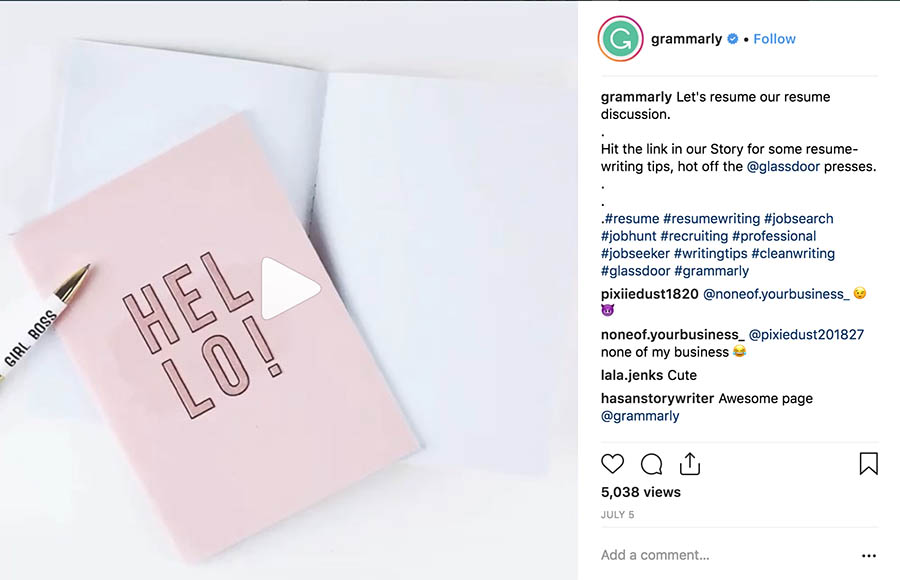Open the @glassdoor mention link

click(783, 167)
